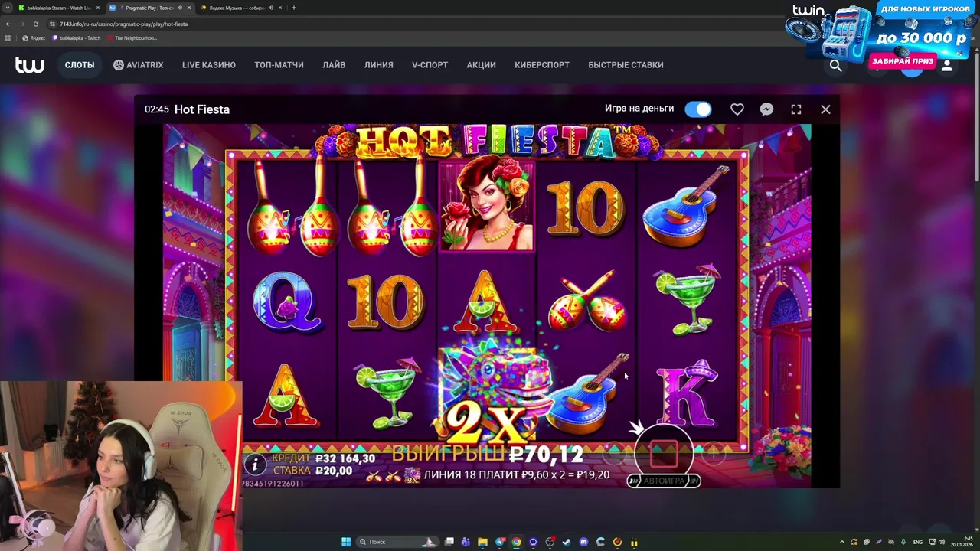Open the Aviatrix menu item
The height and width of the screenshot is (551, 980).
point(139,65)
